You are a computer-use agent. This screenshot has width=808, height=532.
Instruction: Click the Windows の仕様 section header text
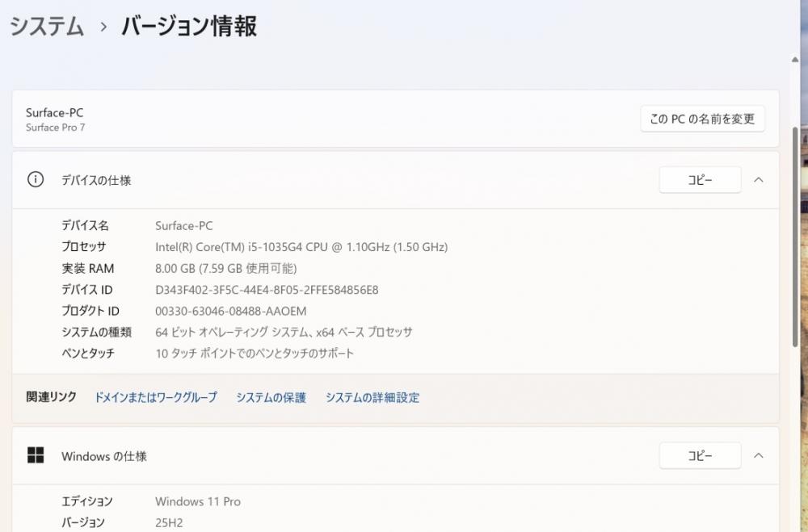point(104,456)
